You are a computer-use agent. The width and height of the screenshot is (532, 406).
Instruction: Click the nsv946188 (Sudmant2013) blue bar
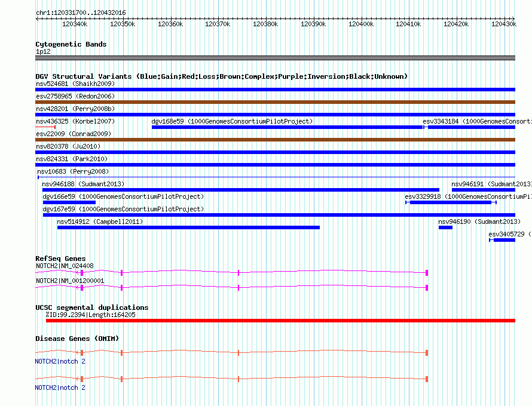tap(240, 190)
